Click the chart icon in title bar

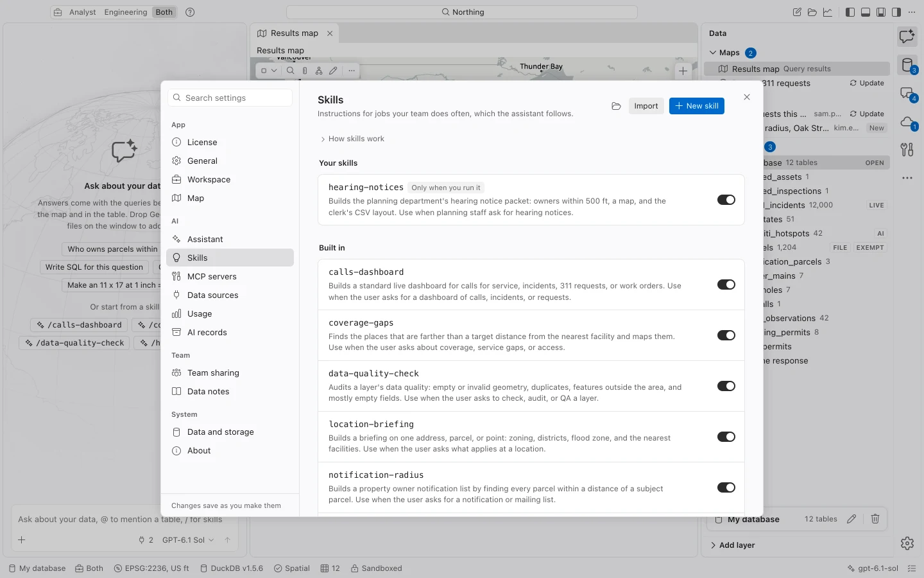click(x=828, y=12)
